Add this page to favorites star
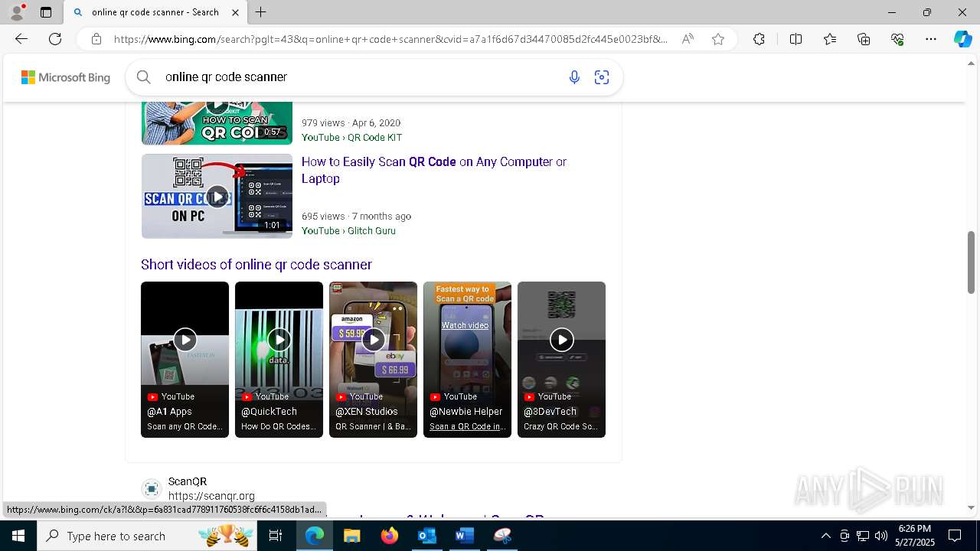980x551 pixels. [718, 39]
